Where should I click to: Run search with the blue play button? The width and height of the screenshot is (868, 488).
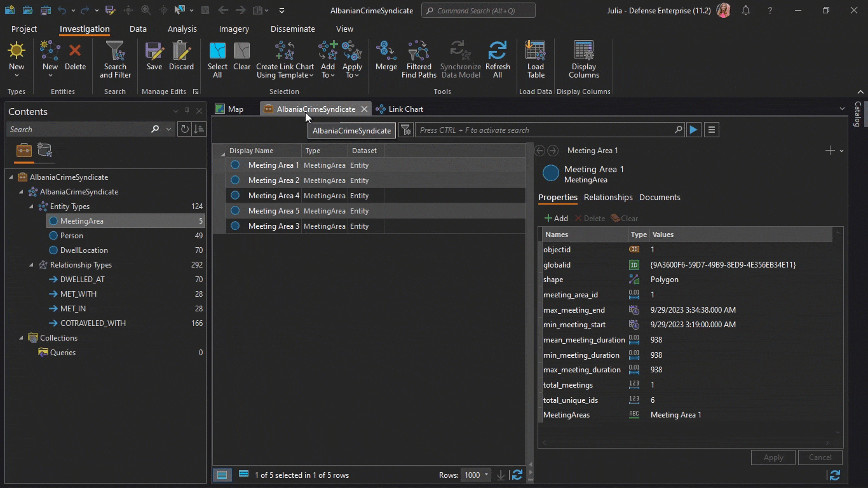click(x=693, y=130)
